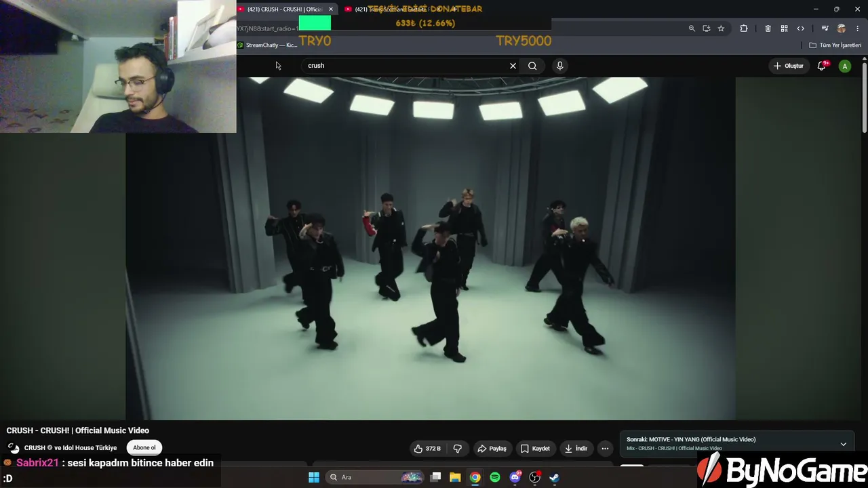Expand the Sonraki MOTIVE - YIN YANG mix panel

pos(843,444)
